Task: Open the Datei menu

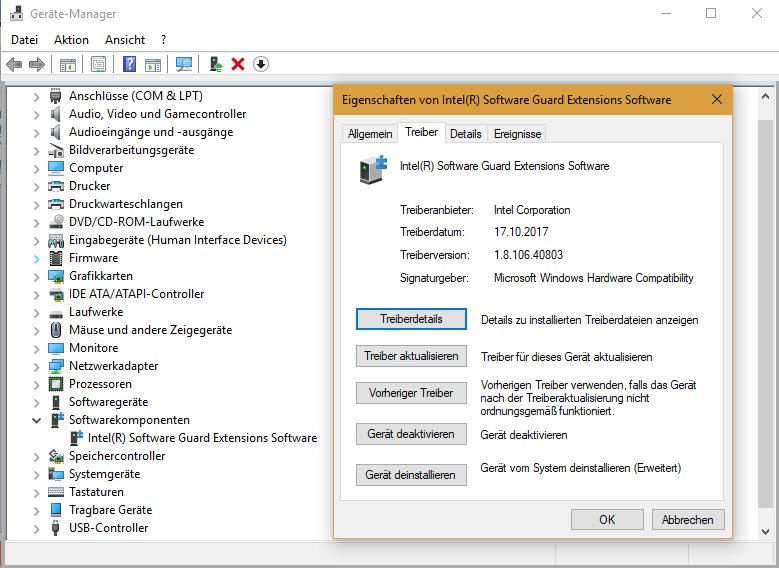Action: coord(24,40)
